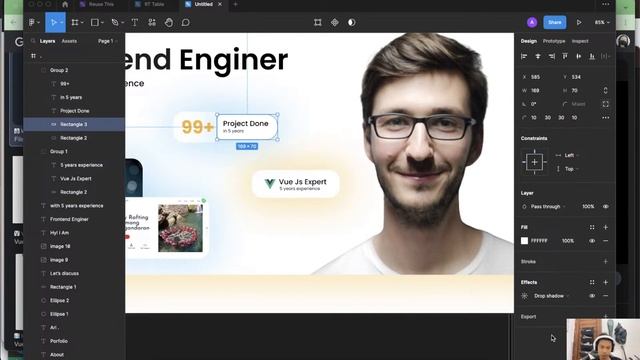
Task: Toggle layer visibility eye in Layer section
Action: (x=606, y=207)
